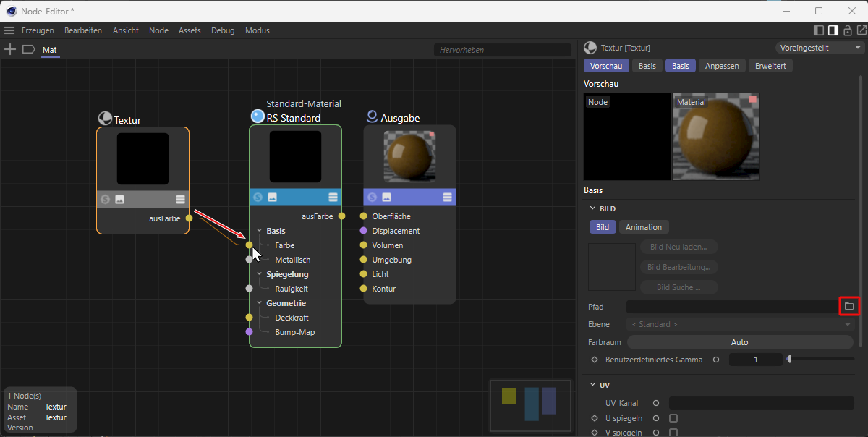Collapse the Spiegelung group in RS Standard
868x437 pixels.
coord(260,274)
